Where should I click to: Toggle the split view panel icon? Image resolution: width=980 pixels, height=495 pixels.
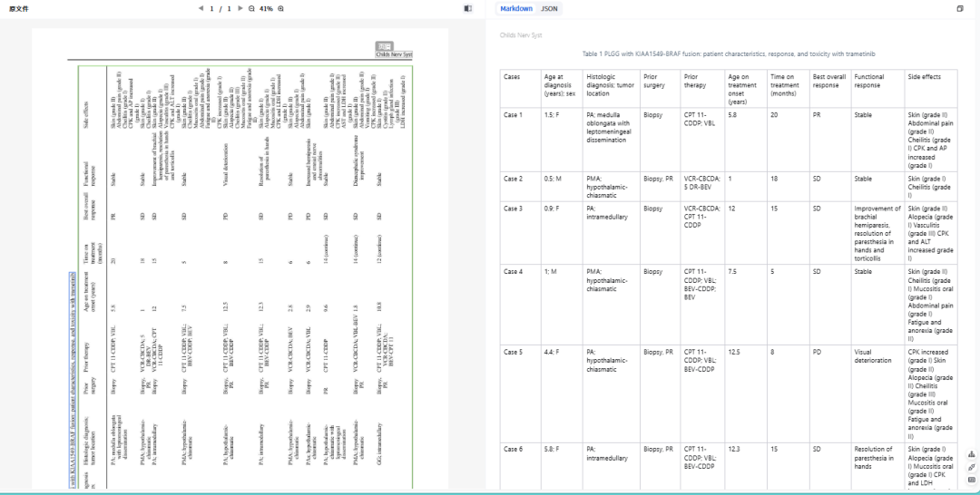click(x=468, y=8)
